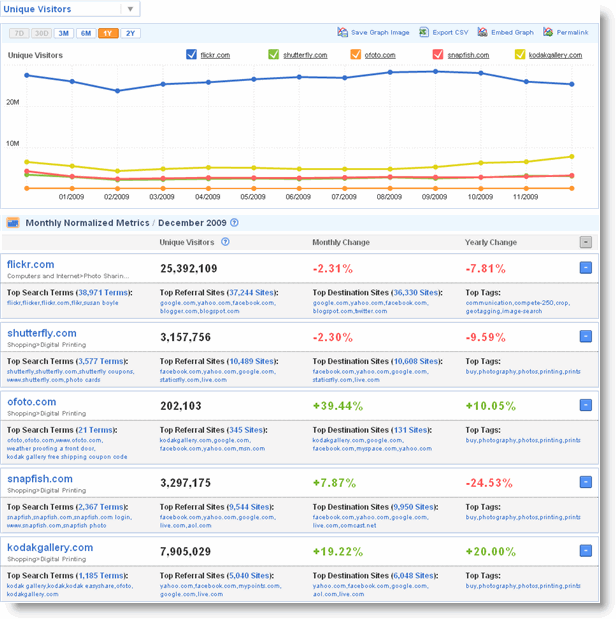Image resolution: width=616 pixels, height=619 pixels.
Task: Open shutterfly's 10,608 destination Sites link
Action: tap(416, 361)
